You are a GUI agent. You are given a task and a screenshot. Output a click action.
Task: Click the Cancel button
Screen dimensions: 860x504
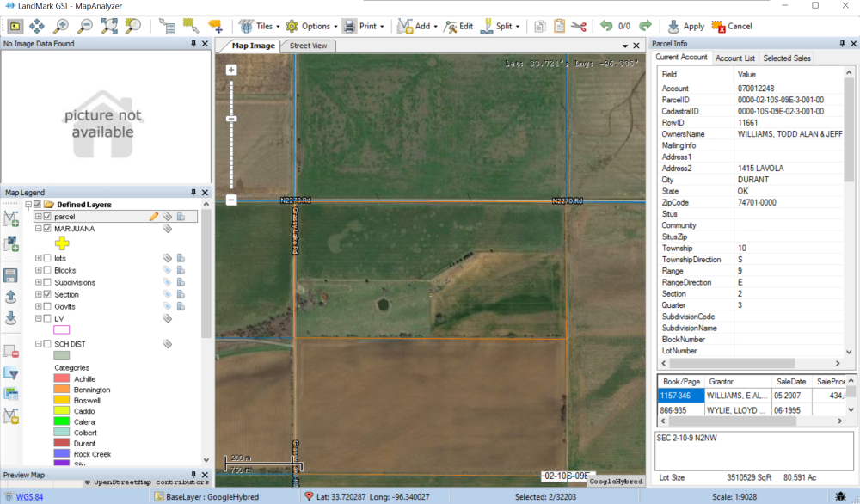[x=732, y=26]
